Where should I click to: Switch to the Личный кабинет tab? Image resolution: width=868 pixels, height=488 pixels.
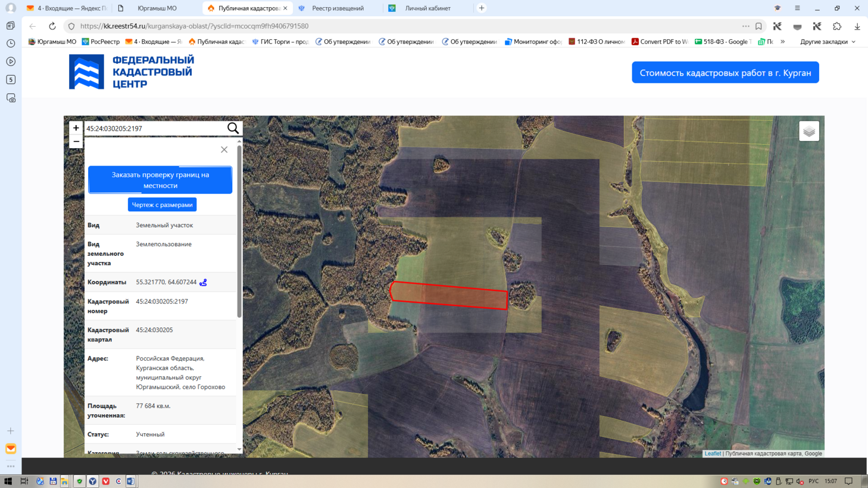[427, 8]
